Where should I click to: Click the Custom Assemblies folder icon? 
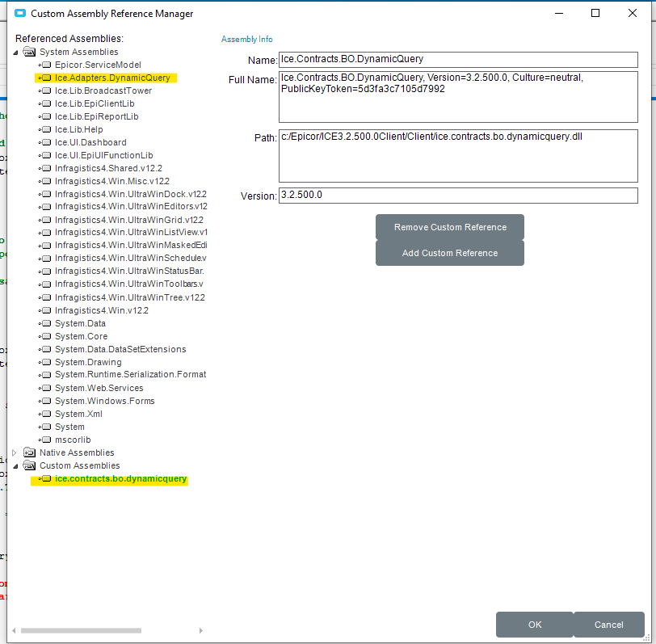[x=29, y=465]
